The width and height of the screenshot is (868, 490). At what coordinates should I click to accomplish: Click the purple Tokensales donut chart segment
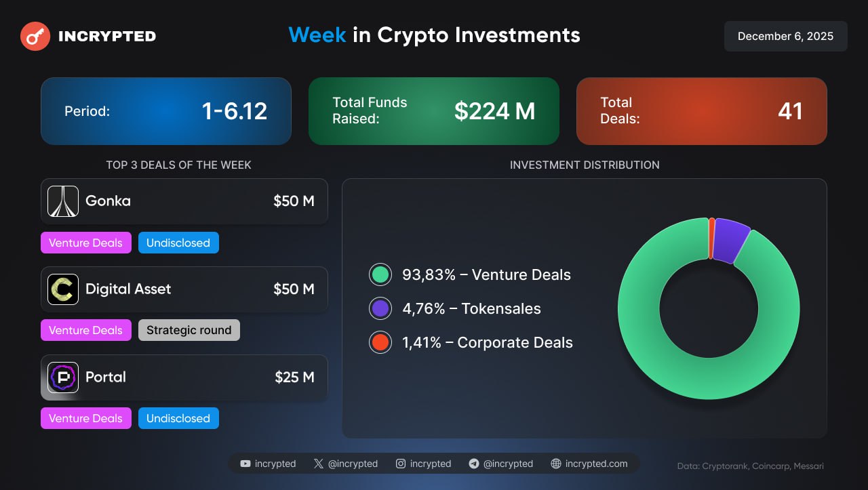pyautogui.click(x=731, y=240)
